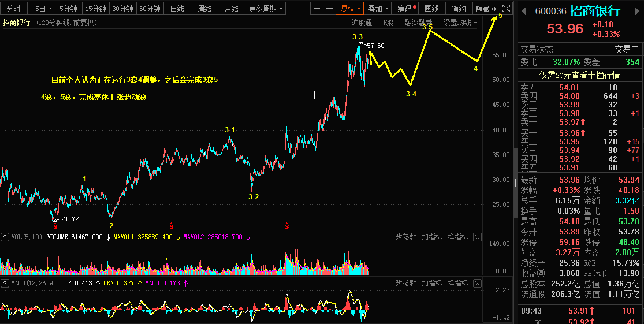Click the 融资融券 tag
This screenshot has height=324, width=644.
click(x=418, y=23)
